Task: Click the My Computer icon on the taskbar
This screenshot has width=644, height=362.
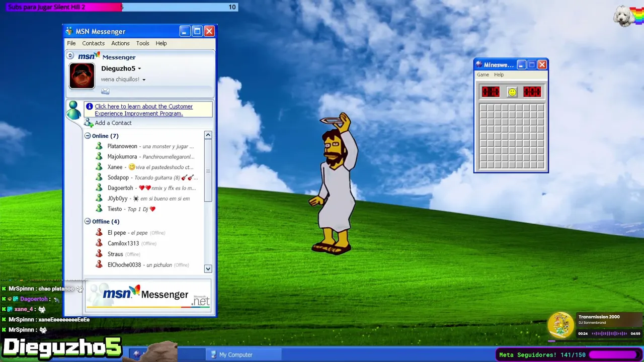Action: 213,355
